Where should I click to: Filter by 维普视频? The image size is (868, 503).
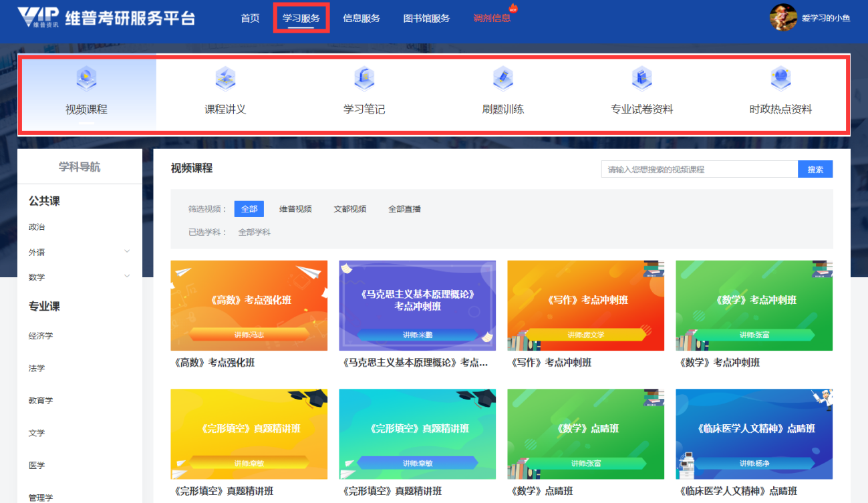pyautogui.click(x=295, y=209)
